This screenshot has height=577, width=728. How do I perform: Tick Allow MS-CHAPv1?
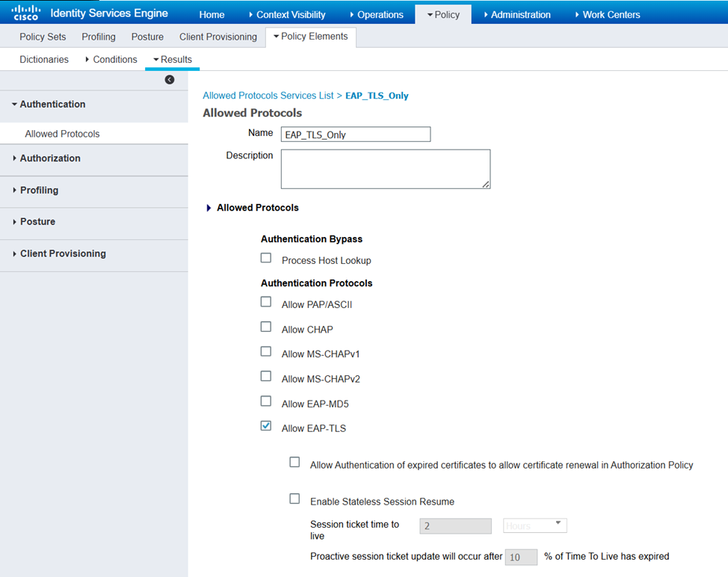266,351
